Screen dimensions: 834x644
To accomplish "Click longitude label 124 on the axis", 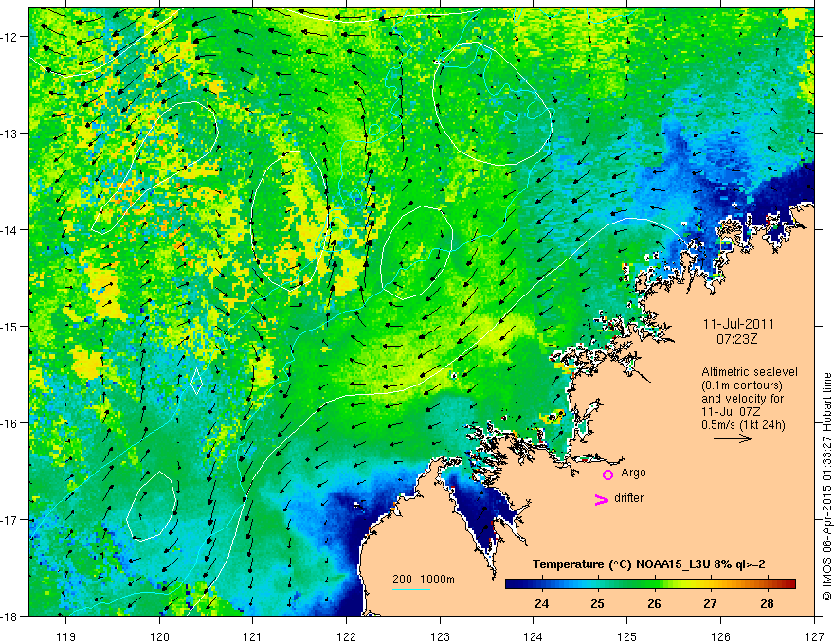I will tap(534, 636).
